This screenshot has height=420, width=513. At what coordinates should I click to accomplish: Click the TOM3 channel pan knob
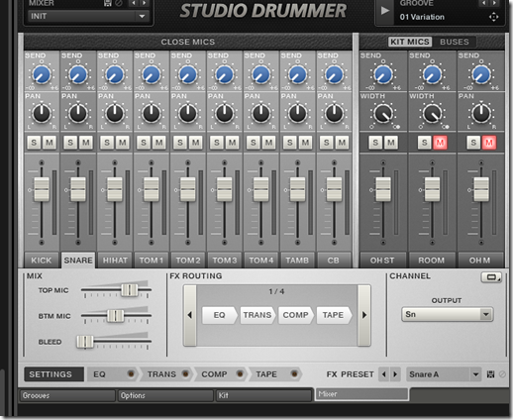coord(225,113)
